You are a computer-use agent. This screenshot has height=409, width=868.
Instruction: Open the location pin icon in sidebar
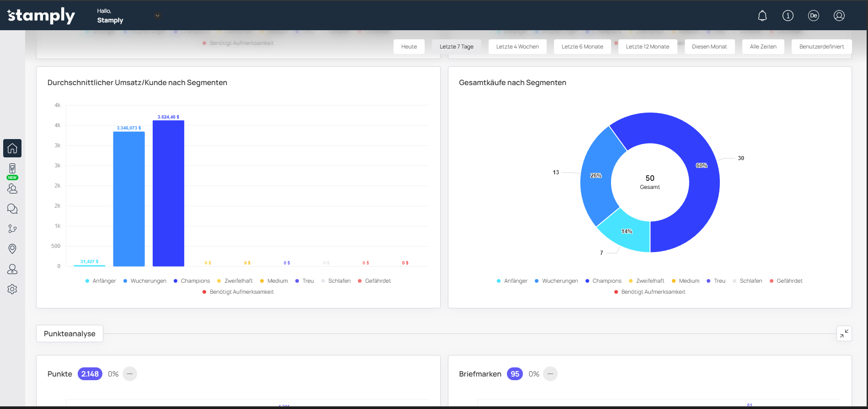click(x=12, y=249)
